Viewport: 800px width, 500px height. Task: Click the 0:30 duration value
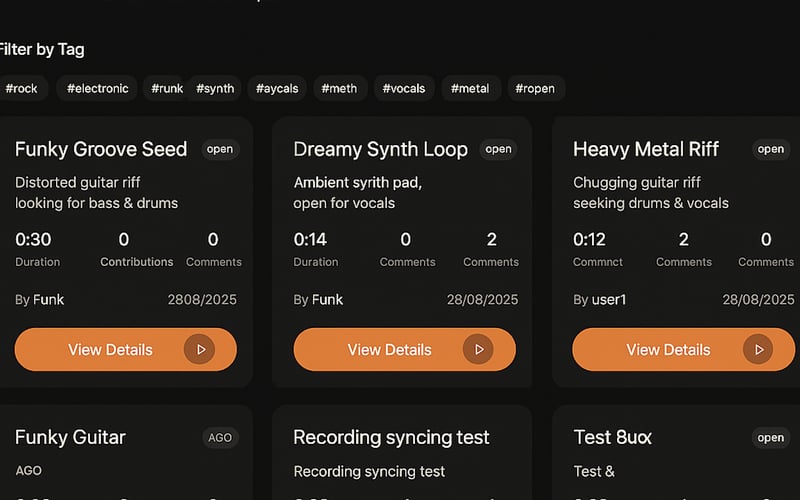click(x=33, y=239)
